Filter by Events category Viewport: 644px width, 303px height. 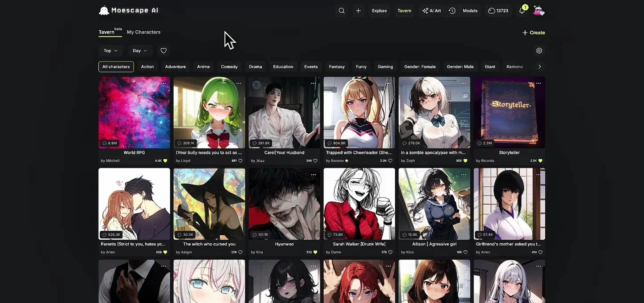click(x=311, y=67)
